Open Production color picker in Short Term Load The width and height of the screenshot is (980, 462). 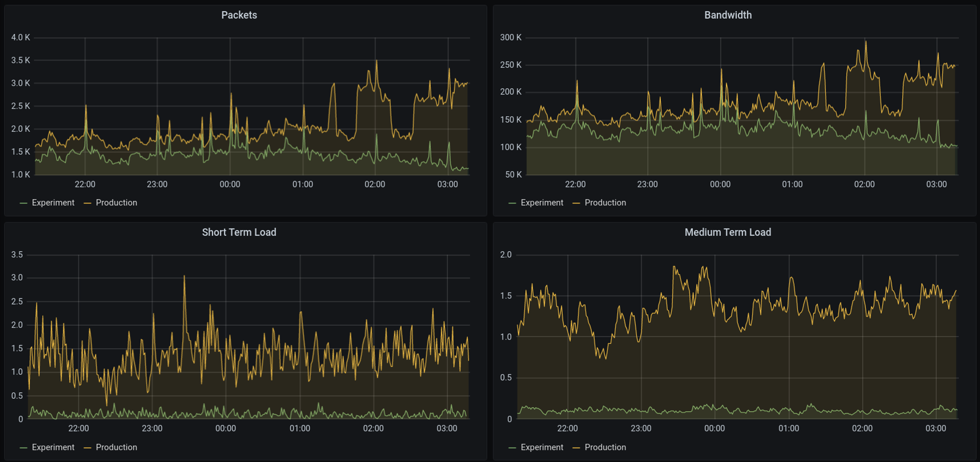[x=87, y=448]
